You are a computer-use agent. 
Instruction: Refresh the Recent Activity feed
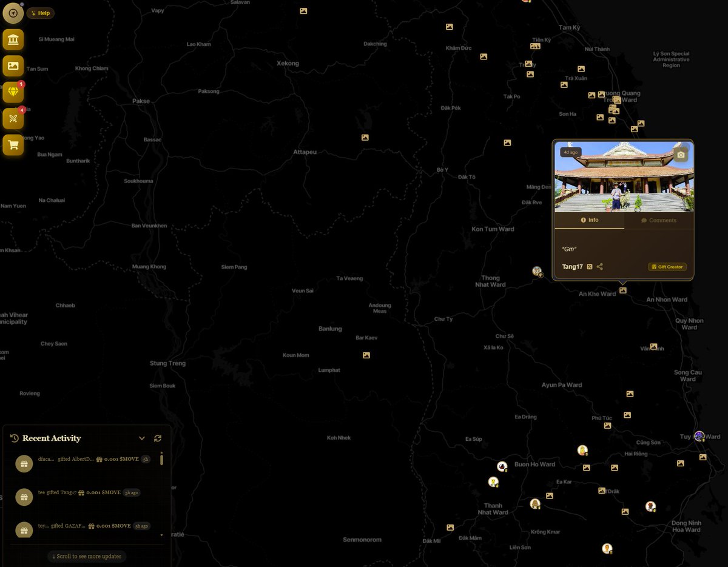tap(158, 438)
